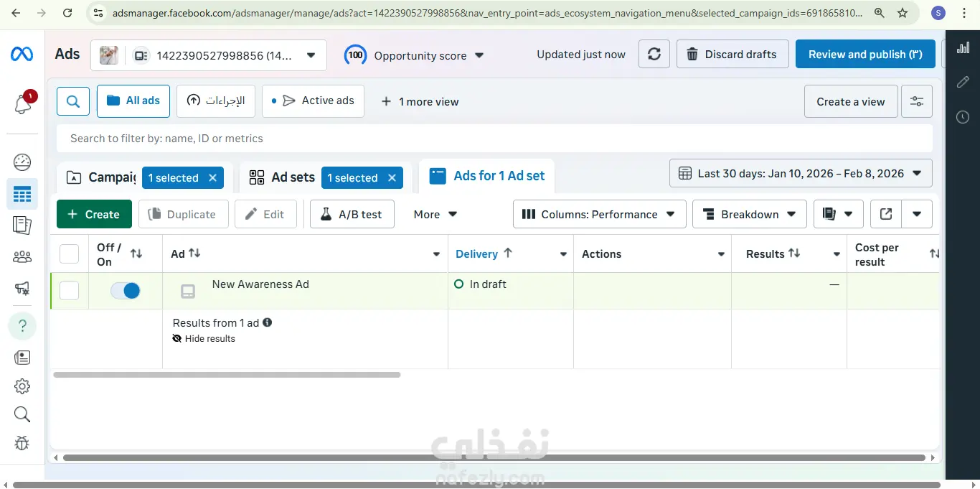980x489 pixels.
Task: View the site information icon in address bar
Action: pyautogui.click(x=100, y=13)
